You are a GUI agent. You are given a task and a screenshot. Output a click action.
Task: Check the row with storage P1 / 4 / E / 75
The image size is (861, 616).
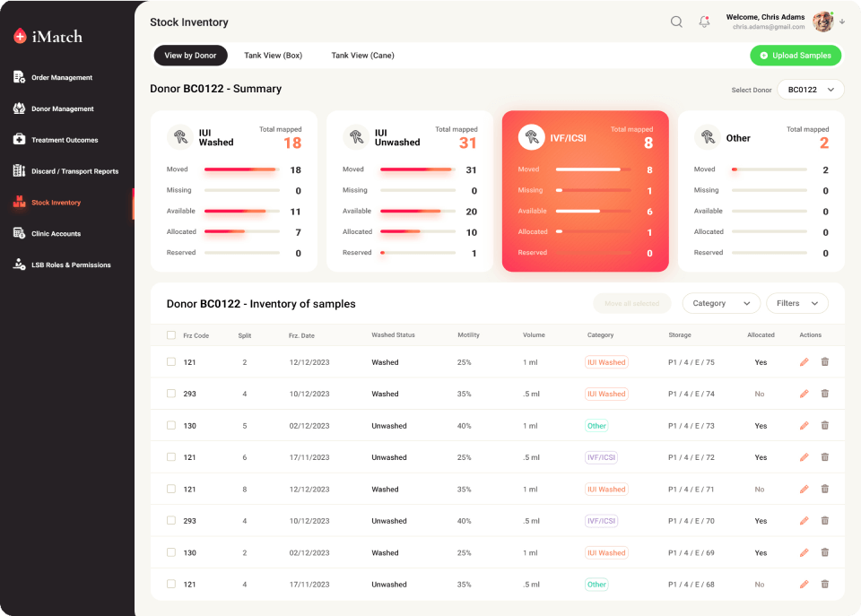point(171,362)
